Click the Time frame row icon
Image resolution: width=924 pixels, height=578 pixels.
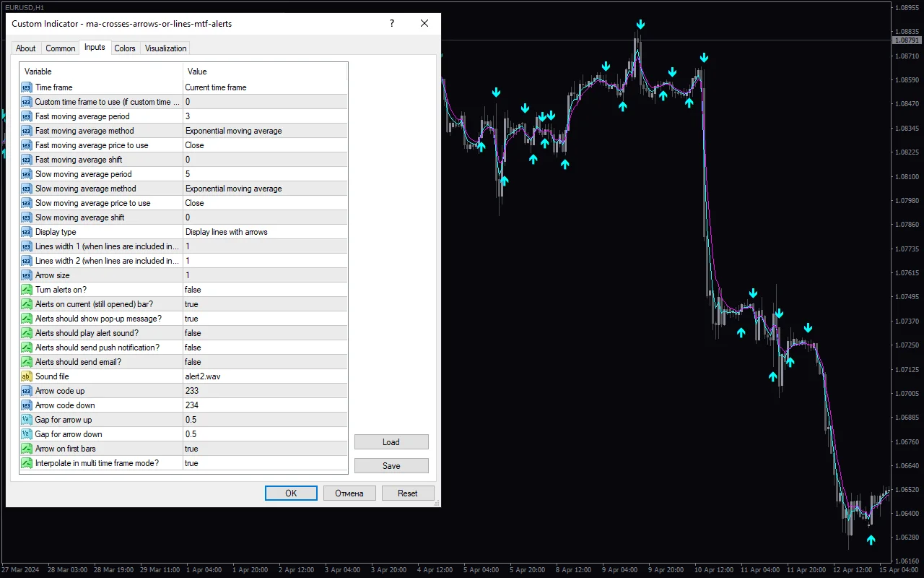point(27,87)
